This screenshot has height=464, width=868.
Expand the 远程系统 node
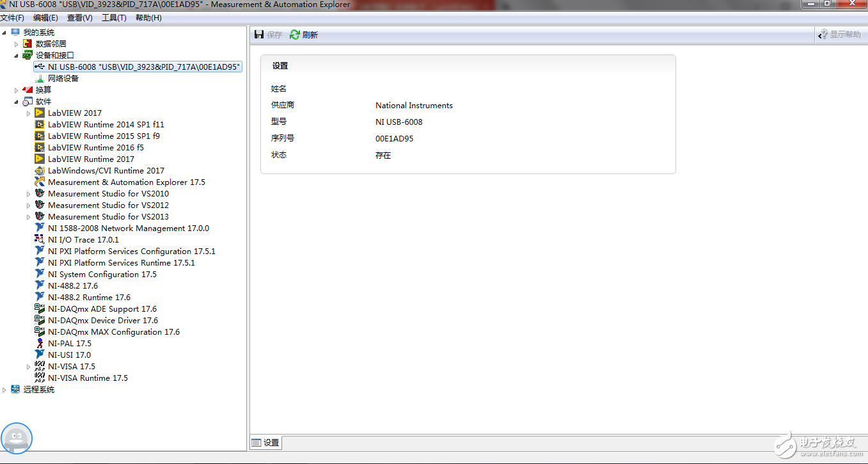4,390
